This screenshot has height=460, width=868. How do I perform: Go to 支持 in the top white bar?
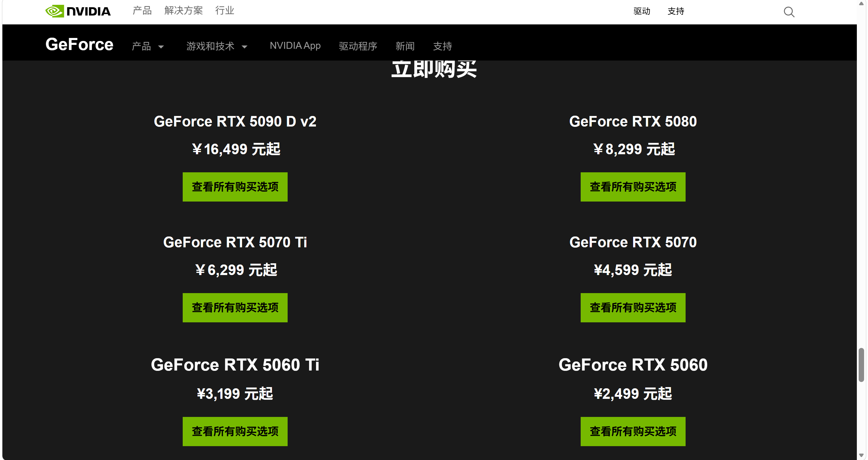click(676, 11)
